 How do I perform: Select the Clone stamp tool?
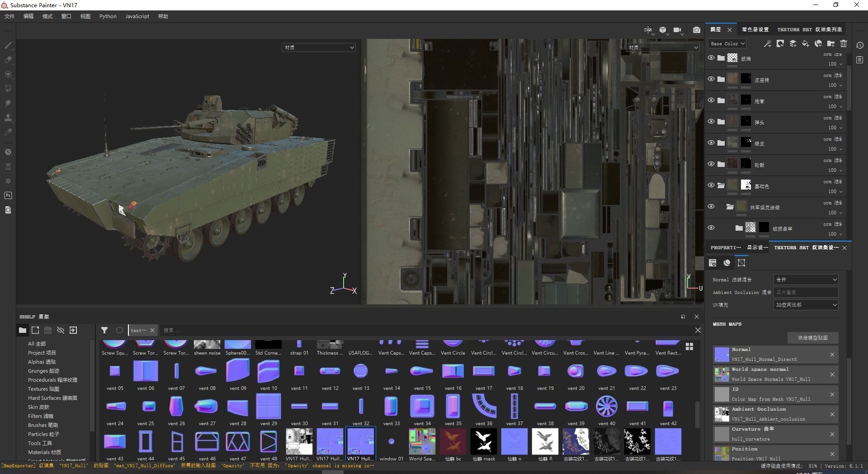(x=8, y=118)
